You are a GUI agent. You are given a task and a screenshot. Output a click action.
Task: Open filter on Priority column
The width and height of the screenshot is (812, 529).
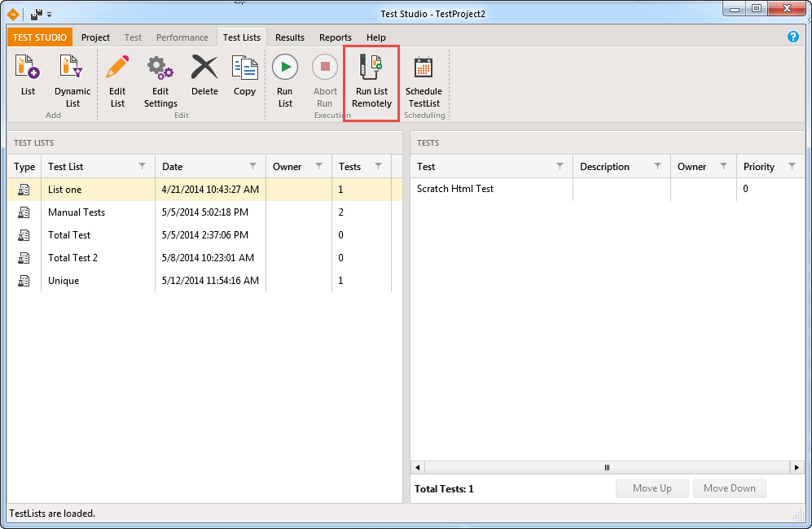coord(792,166)
